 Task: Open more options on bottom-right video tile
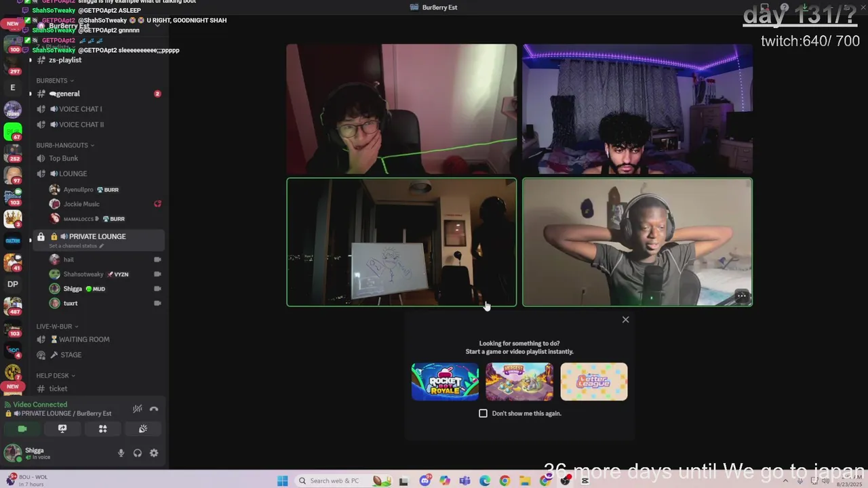[x=742, y=296]
